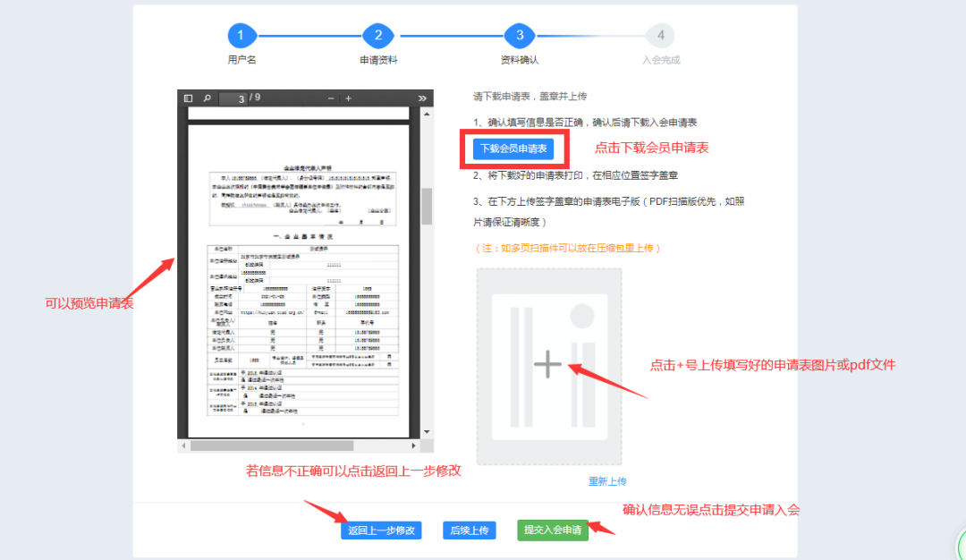Zoom out using the PDF minus icon
This screenshot has height=560, width=966.
[331, 98]
